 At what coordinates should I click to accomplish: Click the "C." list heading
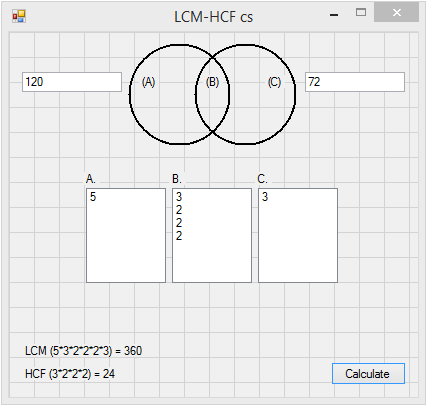tap(262, 179)
